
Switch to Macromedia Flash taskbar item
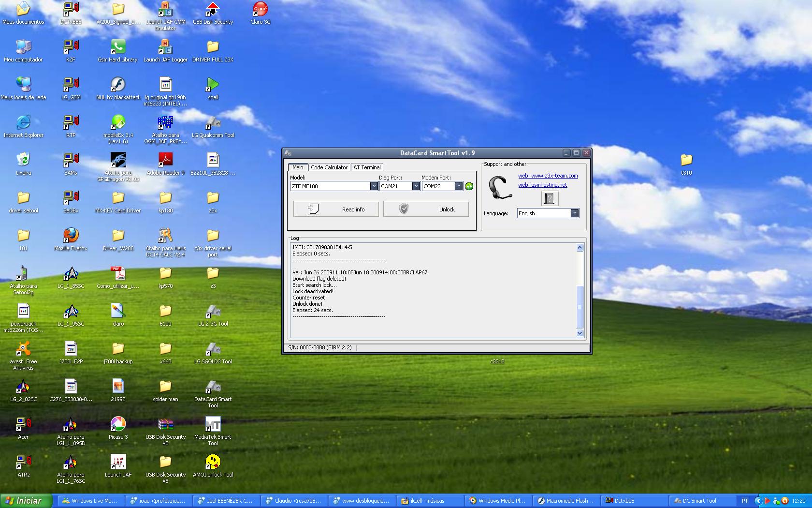(566, 501)
